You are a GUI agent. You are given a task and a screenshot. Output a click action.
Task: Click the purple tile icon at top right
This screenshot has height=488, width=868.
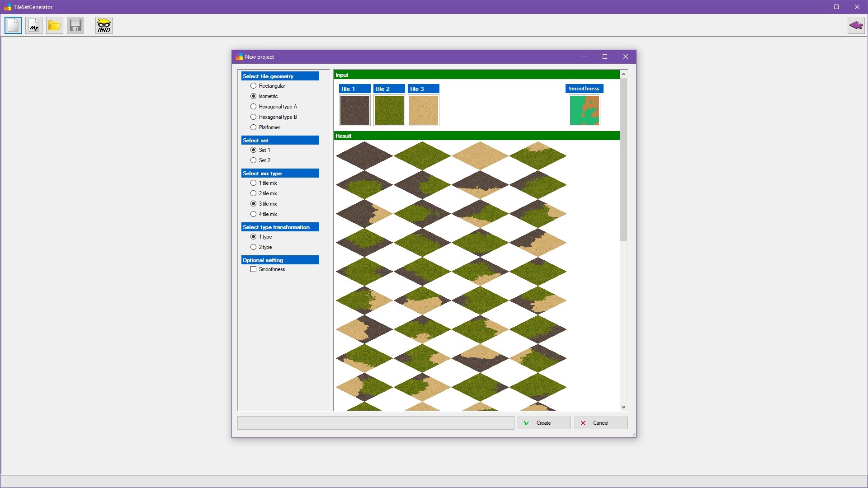856,25
